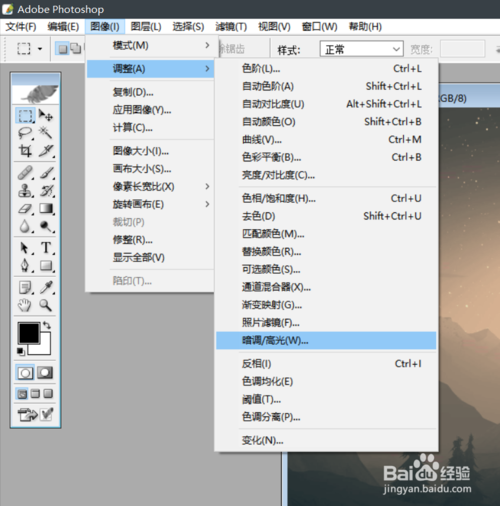This screenshot has height=506, width=500.
Task: Open the 窗口(W) menu
Action: tap(319, 26)
